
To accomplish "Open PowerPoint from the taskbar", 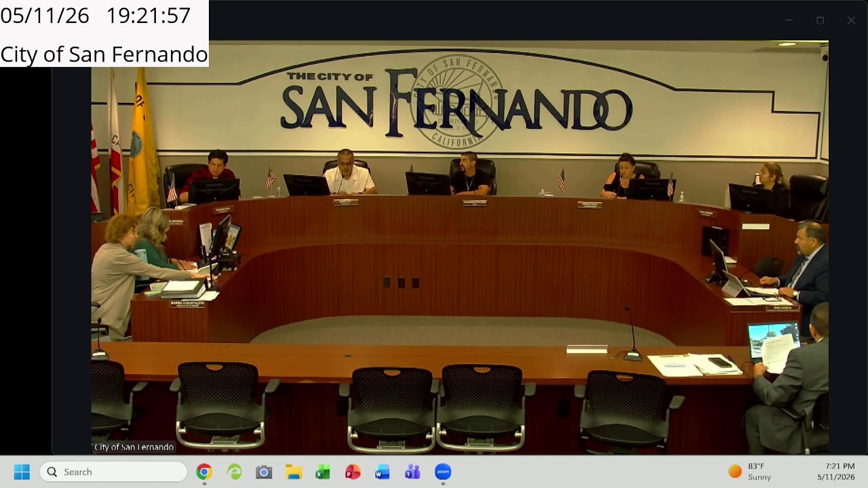I will coord(353,472).
